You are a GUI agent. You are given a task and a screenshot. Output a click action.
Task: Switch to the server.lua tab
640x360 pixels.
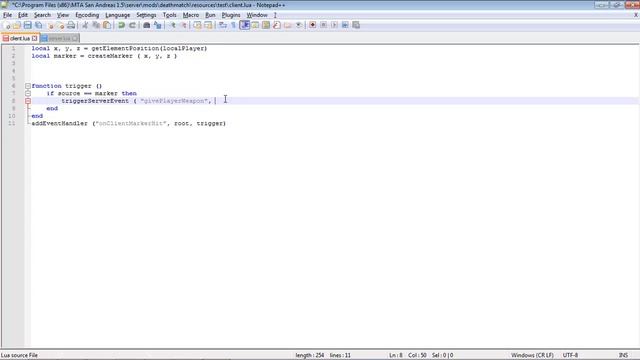point(60,38)
